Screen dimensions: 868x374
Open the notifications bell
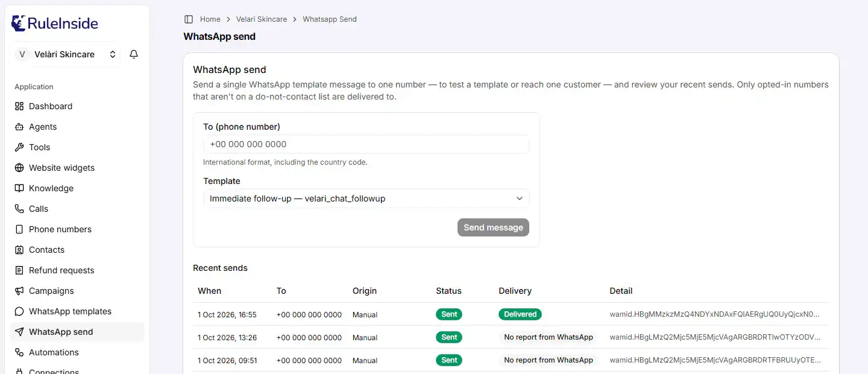[134, 54]
